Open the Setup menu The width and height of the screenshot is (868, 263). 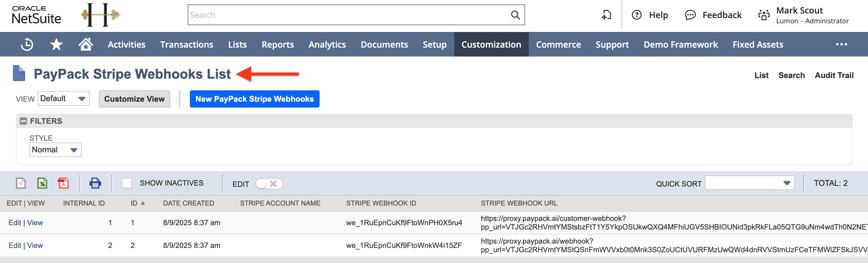click(435, 45)
